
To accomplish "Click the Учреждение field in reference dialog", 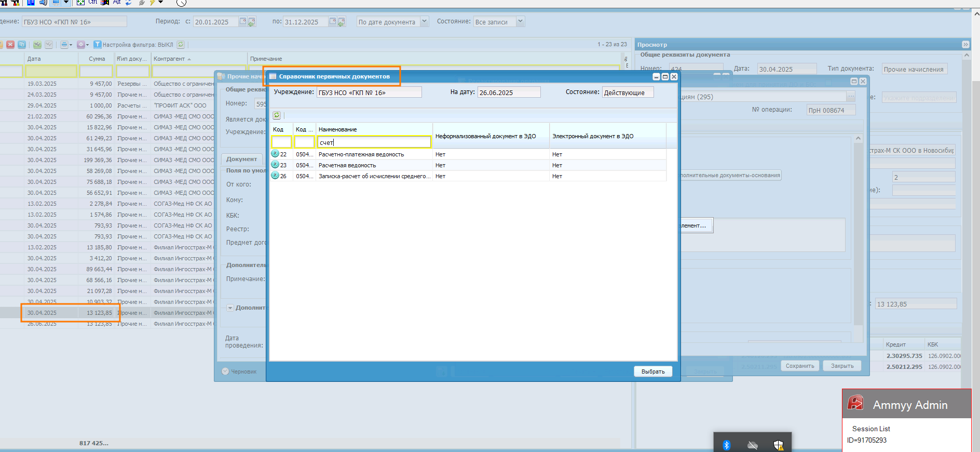I will point(369,92).
